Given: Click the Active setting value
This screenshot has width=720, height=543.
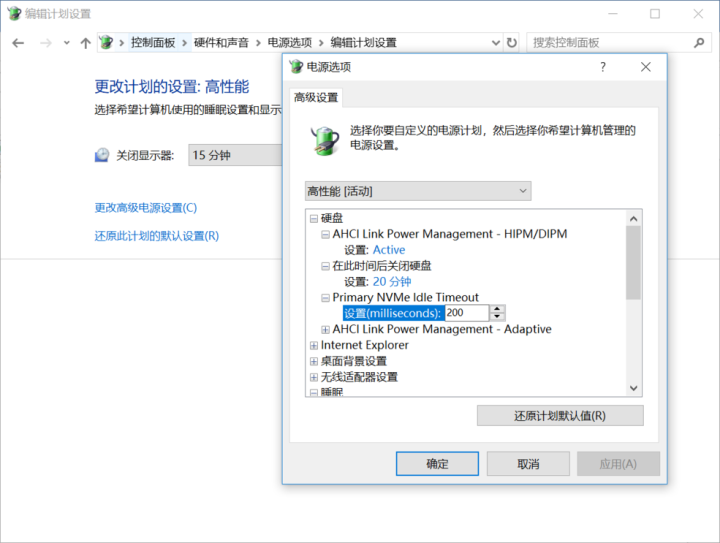Looking at the screenshot, I should click(389, 250).
